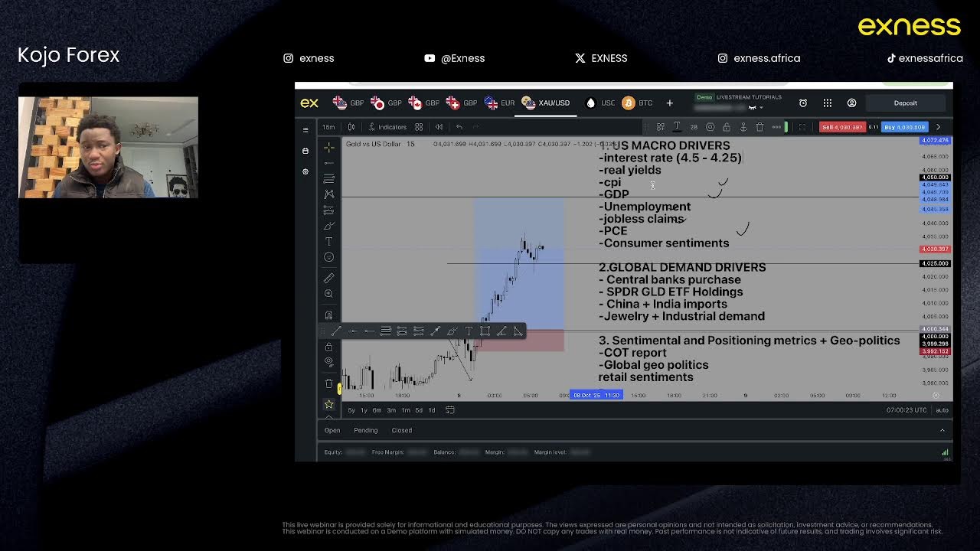Image resolution: width=980 pixels, height=551 pixels.
Task: Toggle anchor on selected text object
Action: pyautogui.click(x=743, y=127)
